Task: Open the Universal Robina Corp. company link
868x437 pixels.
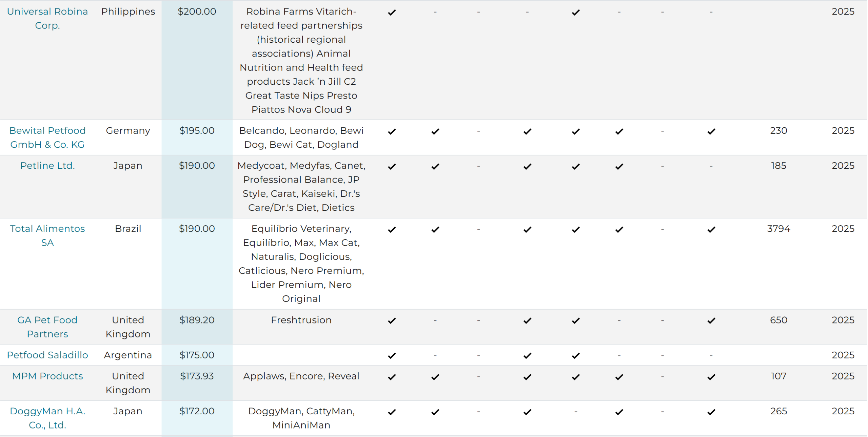Action: click(x=47, y=18)
